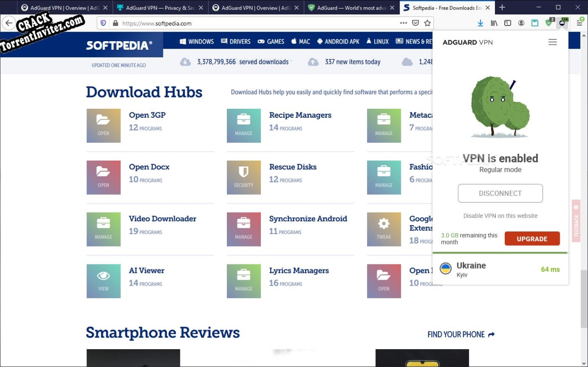Image resolution: width=588 pixels, height=367 pixels.
Task: Open the Firefox account icon
Action: 521,23
